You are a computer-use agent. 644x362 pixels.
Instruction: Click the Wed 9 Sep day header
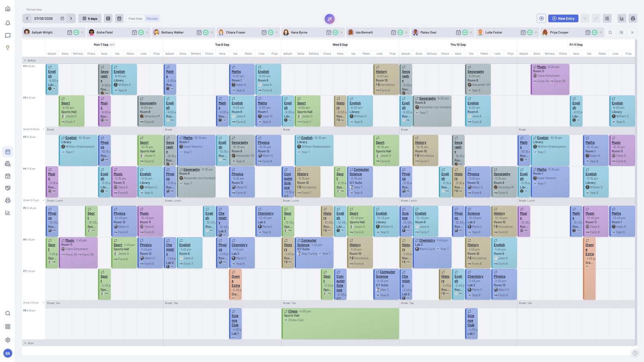coord(340,45)
